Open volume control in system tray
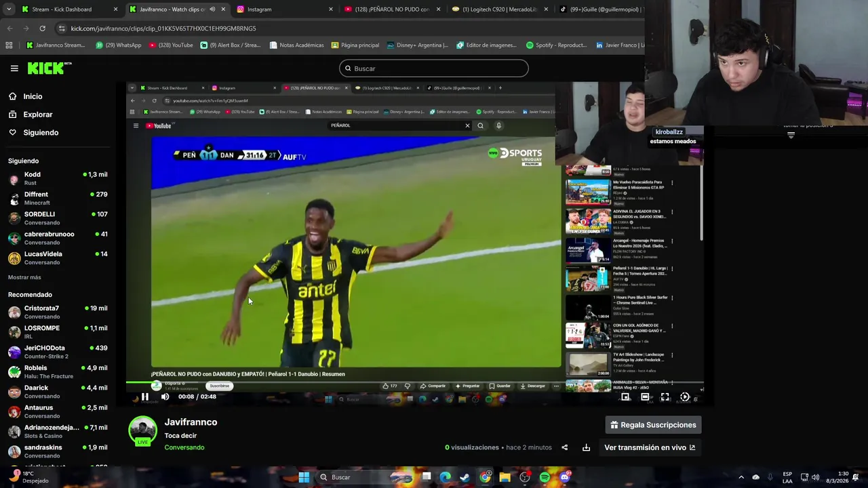868x488 pixels. (815, 477)
